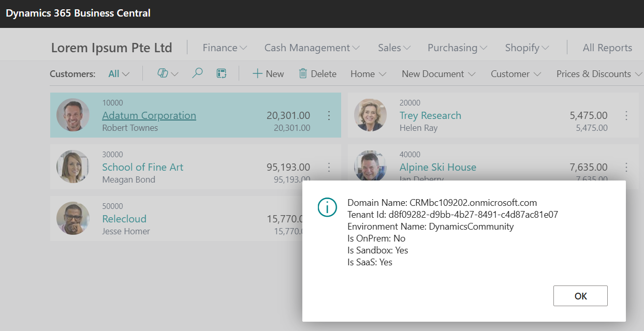This screenshot has width=644, height=331.
Task: Click contact name Meagan Bond
Action: 128,179
